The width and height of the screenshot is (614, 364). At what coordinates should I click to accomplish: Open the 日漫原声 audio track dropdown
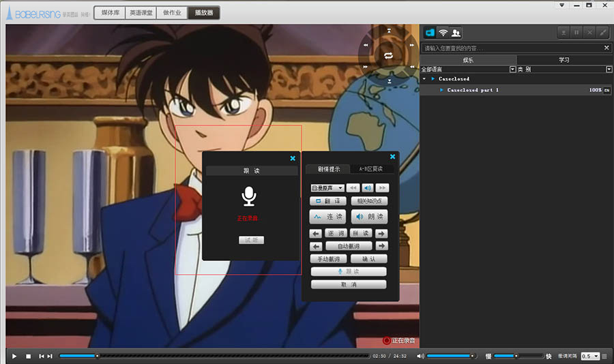tap(327, 188)
